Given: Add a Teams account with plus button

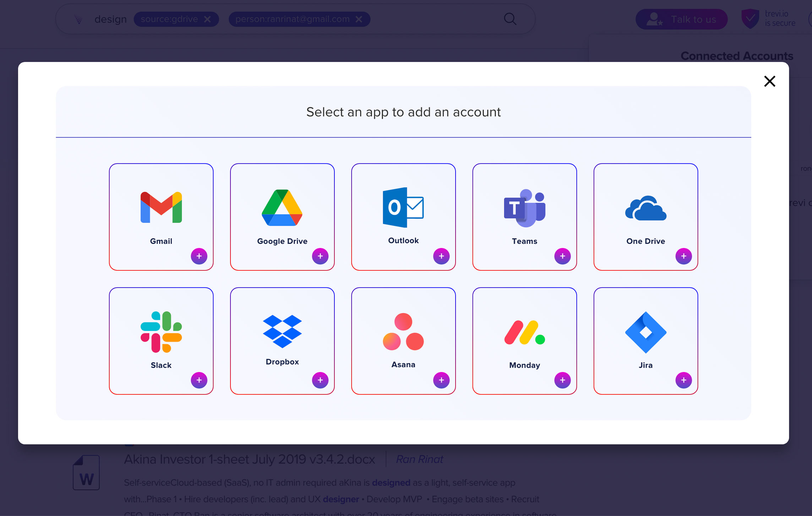Looking at the screenshot, I should click(562, 256).
